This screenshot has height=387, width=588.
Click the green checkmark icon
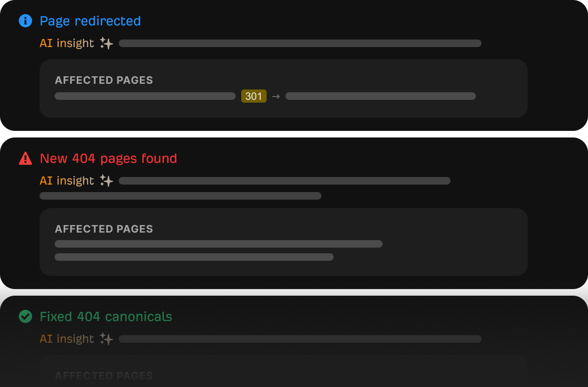pyautogui.click(x=25, y=316)
